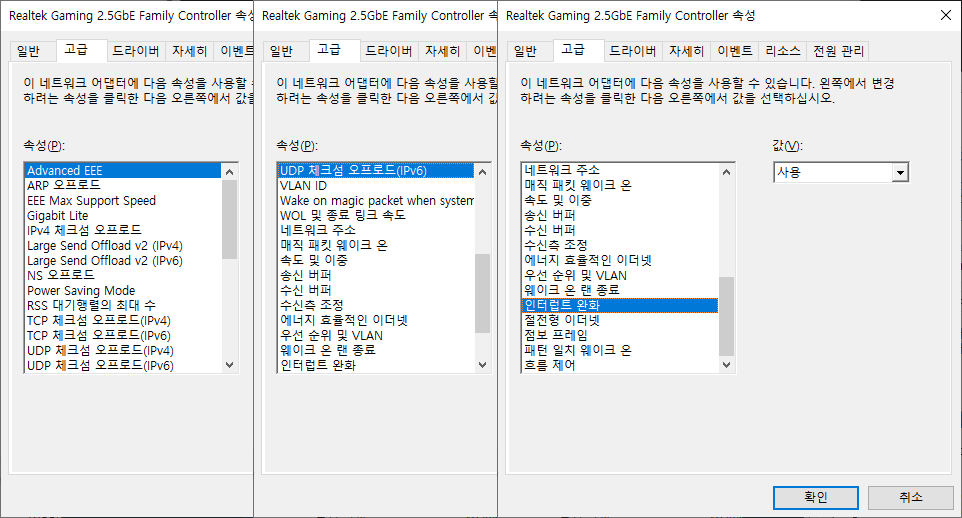Close the rightmost properties dialog
Image resolution: width=962 pixels, height=518 pixels.
point(945,15)
